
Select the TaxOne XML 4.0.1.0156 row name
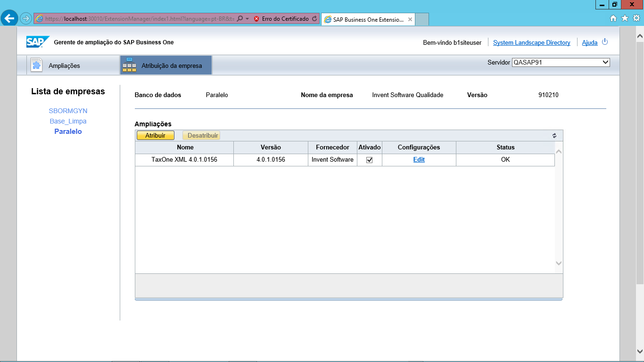point(184,160)
